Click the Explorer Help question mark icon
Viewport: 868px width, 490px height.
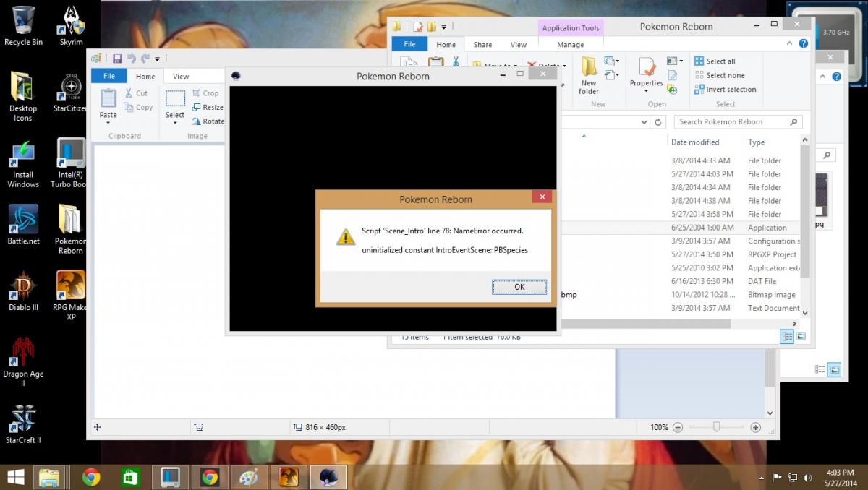(x=803, y=44)
